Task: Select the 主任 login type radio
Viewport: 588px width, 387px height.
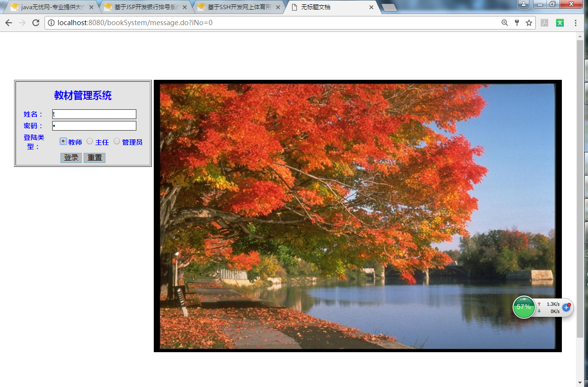Action: pyautogui.click(x=90, y=141)
